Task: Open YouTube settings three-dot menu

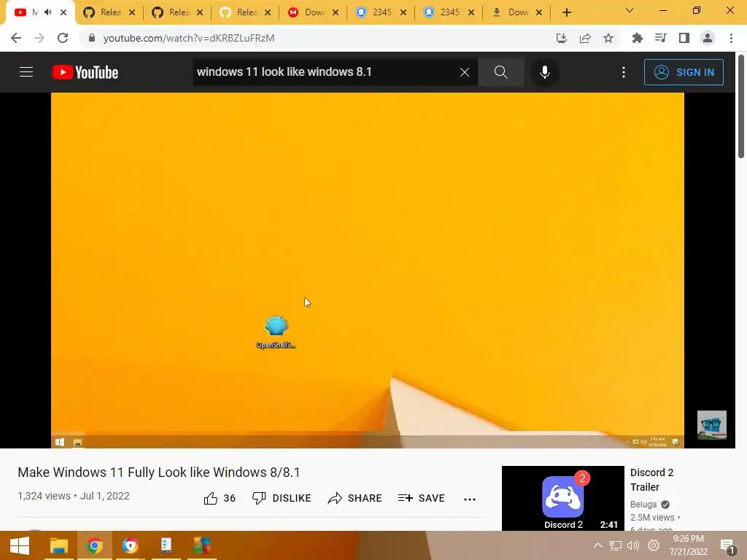Action: (624, 72)
